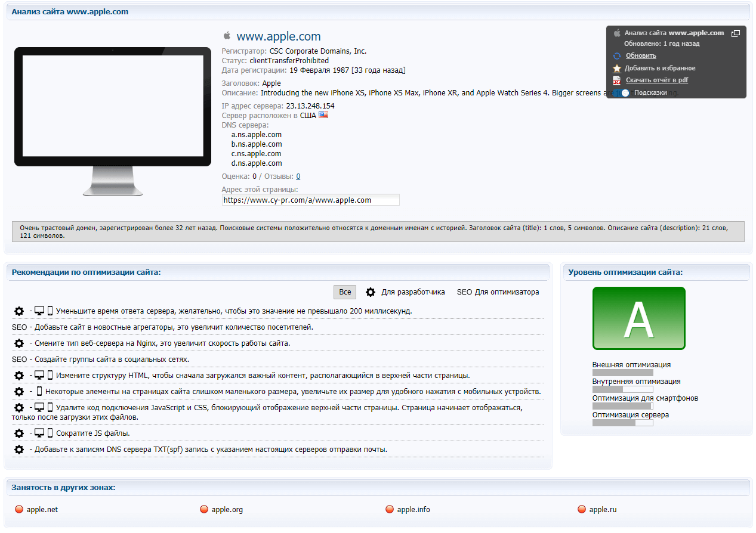Click red status dot next to apple.ru
Screen dimensions: 756x533
point(582,509)
